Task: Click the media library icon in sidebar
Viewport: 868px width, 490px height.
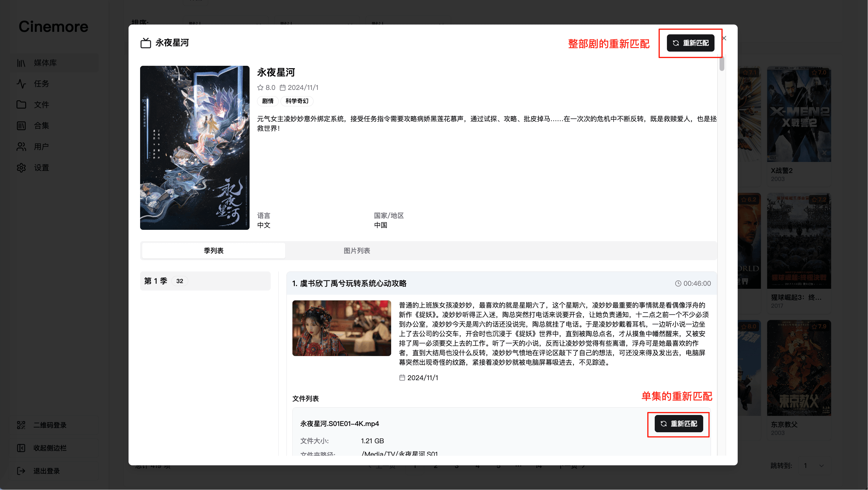Action: (21, 63)
